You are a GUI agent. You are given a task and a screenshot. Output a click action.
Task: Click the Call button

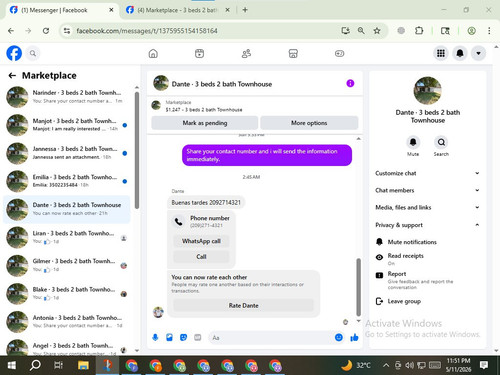click(x=201, y=256)
